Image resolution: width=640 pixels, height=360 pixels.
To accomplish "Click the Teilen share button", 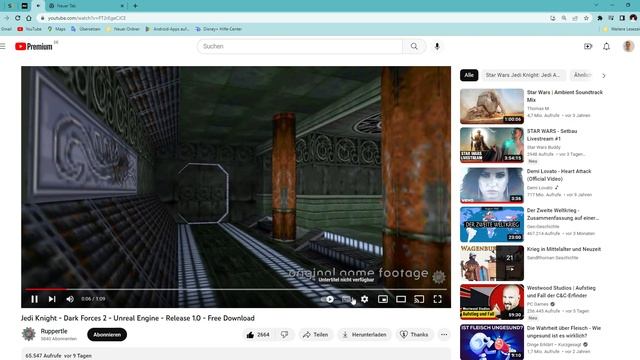I will click(x=315, y=335).
